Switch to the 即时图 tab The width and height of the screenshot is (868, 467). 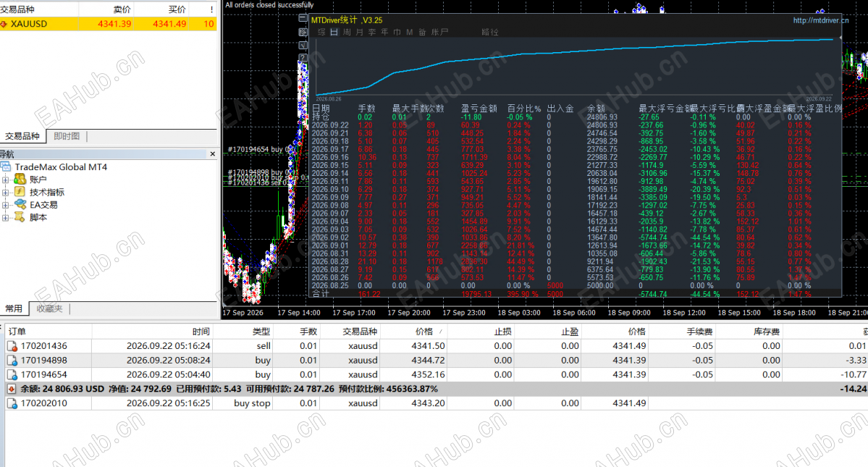click(67, 136)
